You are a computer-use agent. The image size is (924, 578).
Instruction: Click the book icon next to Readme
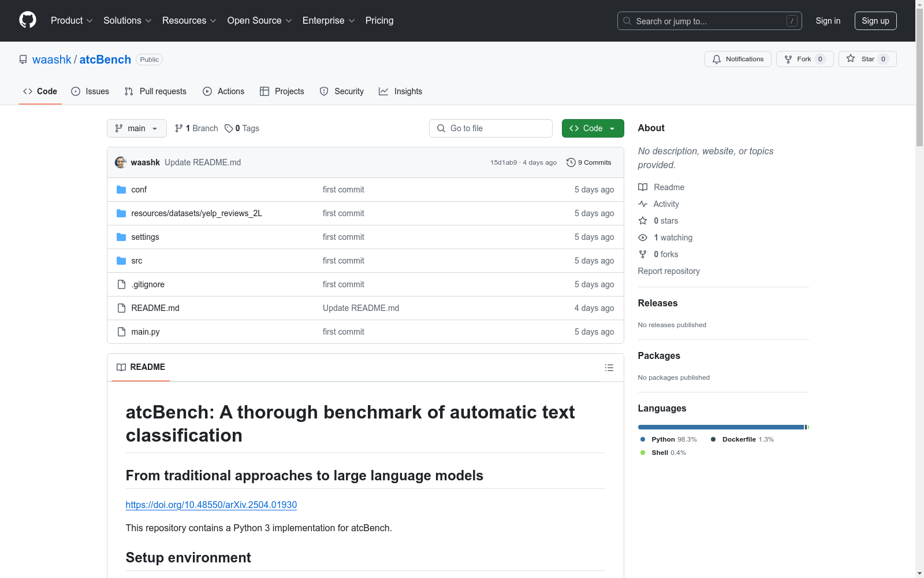pyautogui.click(x=643, y=187)
